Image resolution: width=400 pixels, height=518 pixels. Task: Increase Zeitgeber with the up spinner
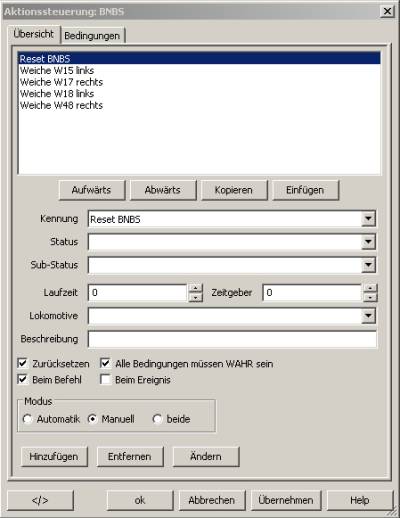tap(370, 288)
